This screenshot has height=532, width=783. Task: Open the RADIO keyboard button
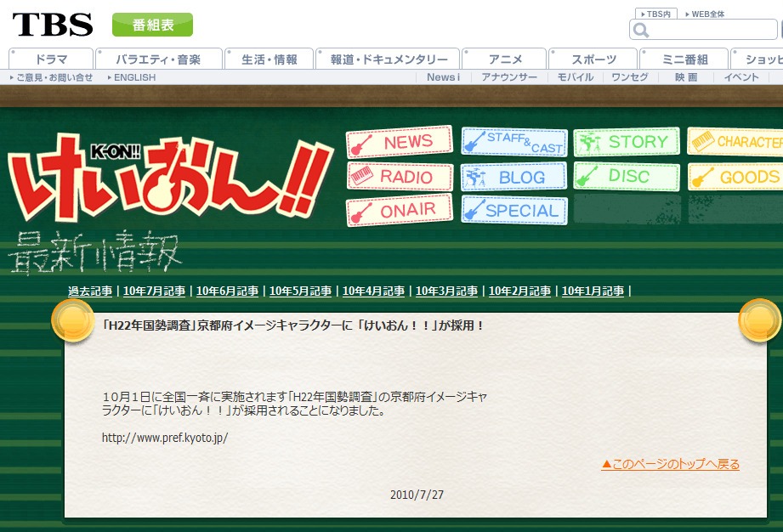tap(400, 177)
